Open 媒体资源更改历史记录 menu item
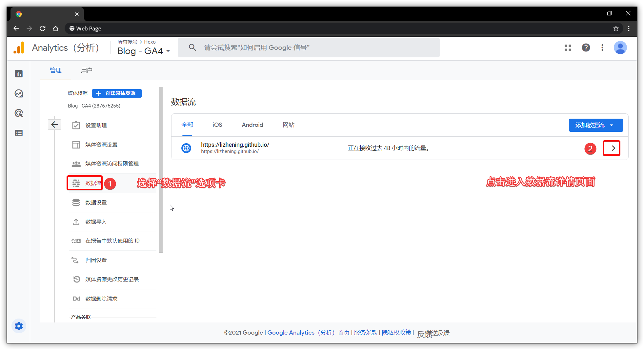Screen dimensions: 644x350 [112, 280]
